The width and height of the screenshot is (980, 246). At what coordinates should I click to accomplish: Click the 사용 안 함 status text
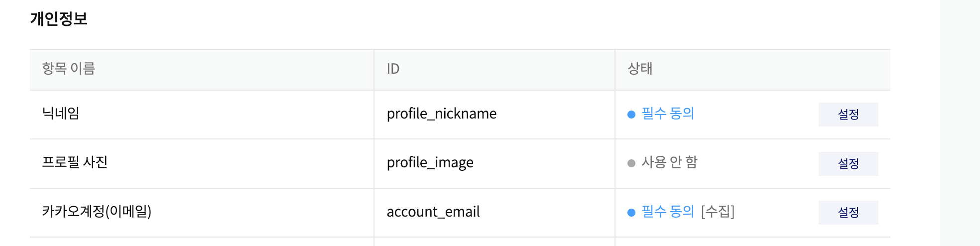pyautogui.click(x=669, y=162)
